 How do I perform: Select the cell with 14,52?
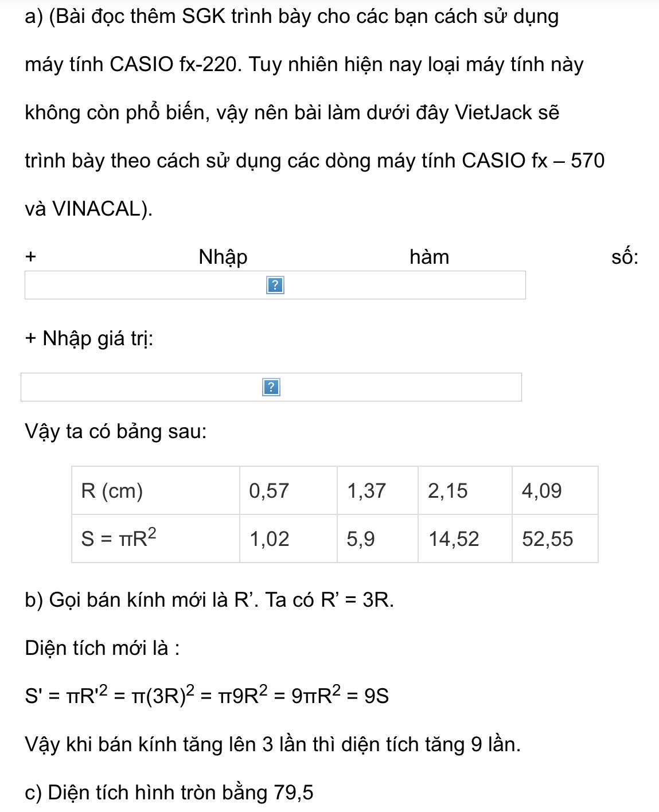click(x=465, y=538)
